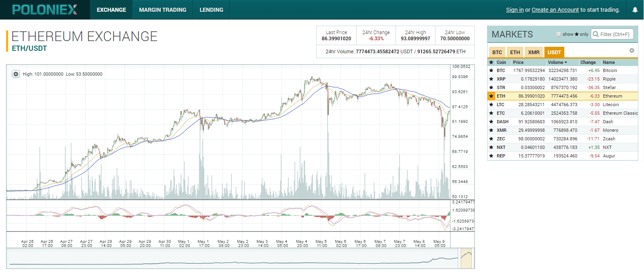The image size is (644, 275).
Task: Toggle favorite star for DASH row
Action: (x=491, y=122)
